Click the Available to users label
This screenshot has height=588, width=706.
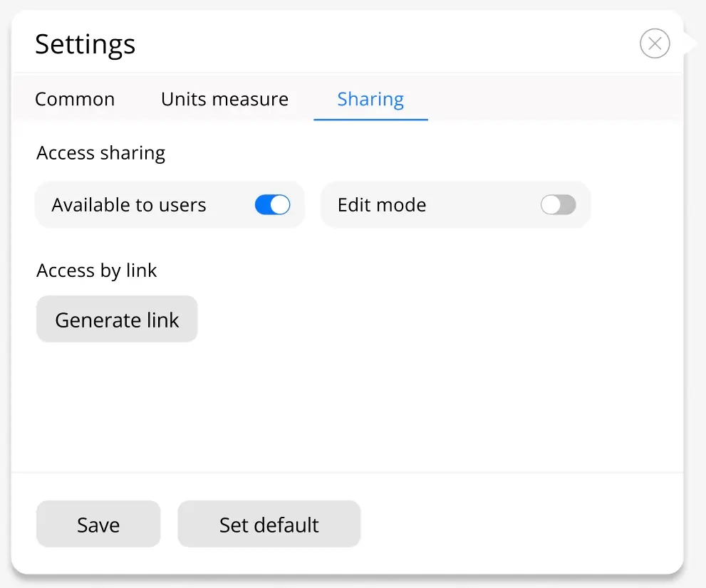tap(129, 205)
